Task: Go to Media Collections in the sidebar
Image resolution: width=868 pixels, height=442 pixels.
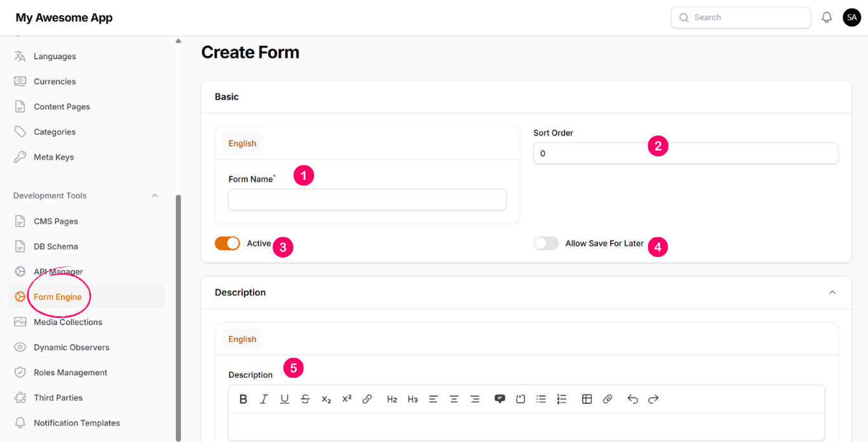Action: (x=67, y=322)
